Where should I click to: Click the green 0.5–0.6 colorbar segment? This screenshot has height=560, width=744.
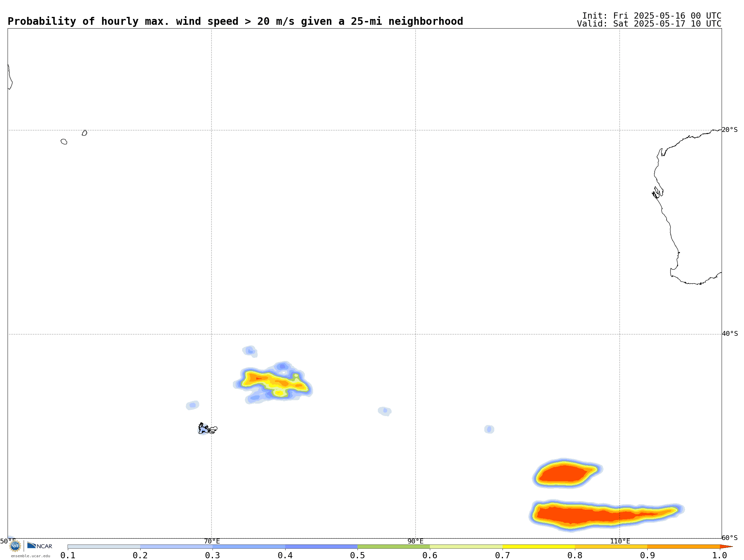click(394, 547)
